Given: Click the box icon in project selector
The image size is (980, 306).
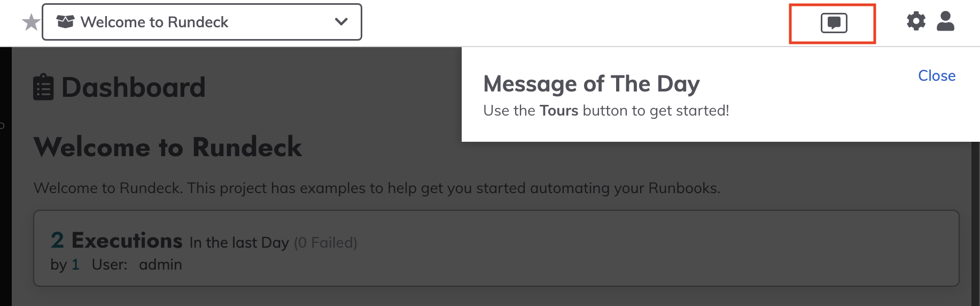Looking at the screenshot, I should [65, 22].
